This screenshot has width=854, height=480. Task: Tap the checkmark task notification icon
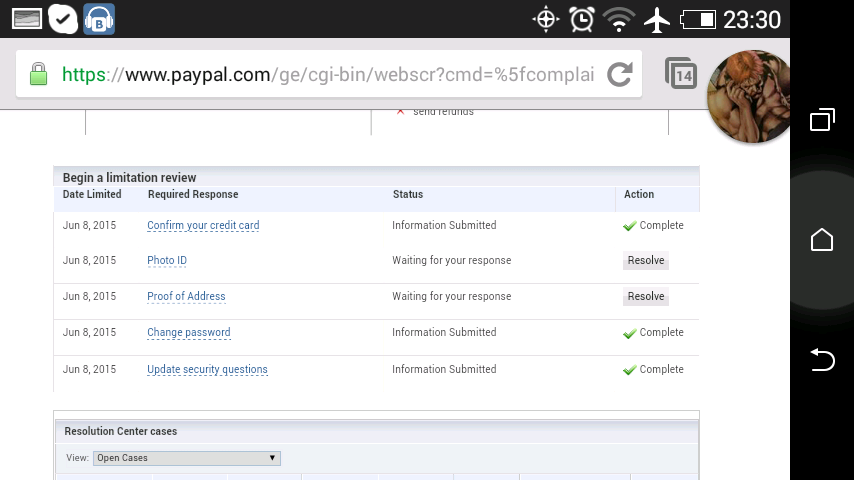coord(63,18)
